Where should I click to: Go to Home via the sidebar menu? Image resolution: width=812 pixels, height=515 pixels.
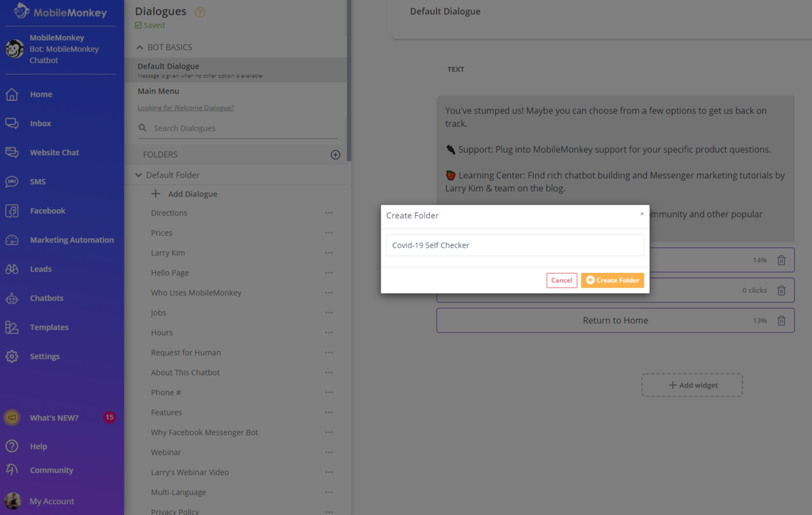[x=41, y=94]
